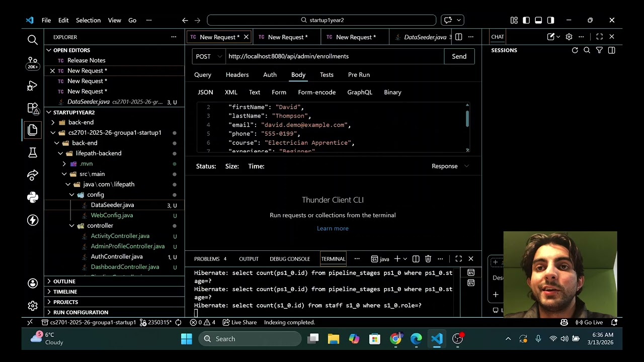This screenshot has height=362, width=644.
Task: Toggle the Primary Side Bar
Action: (x=526, y=20)
